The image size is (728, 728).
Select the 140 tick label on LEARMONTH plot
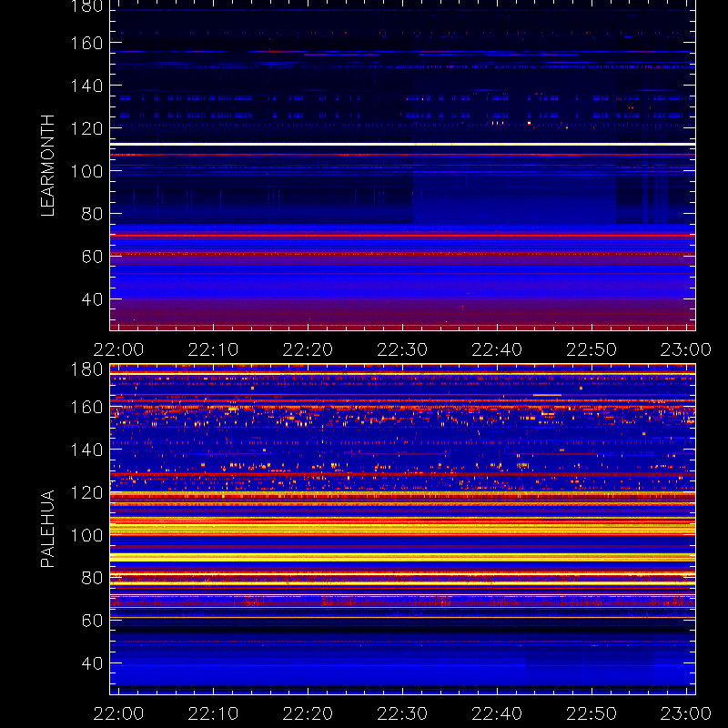86,86
